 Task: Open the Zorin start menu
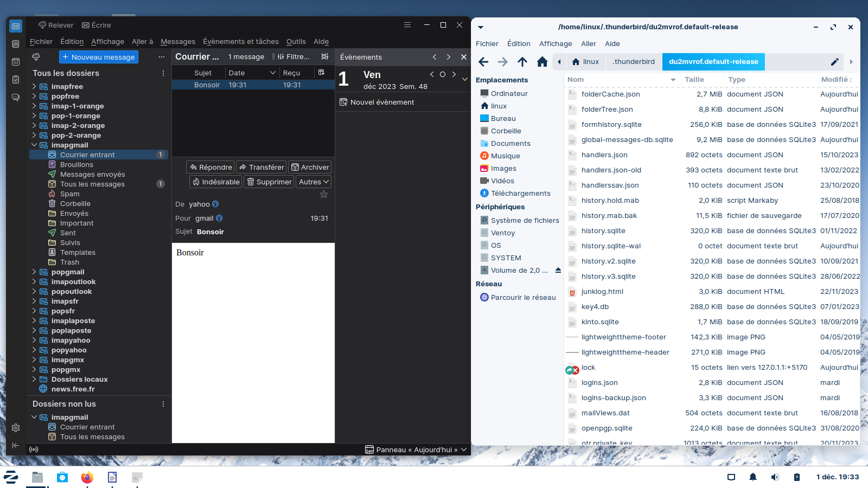click(11, 477)
